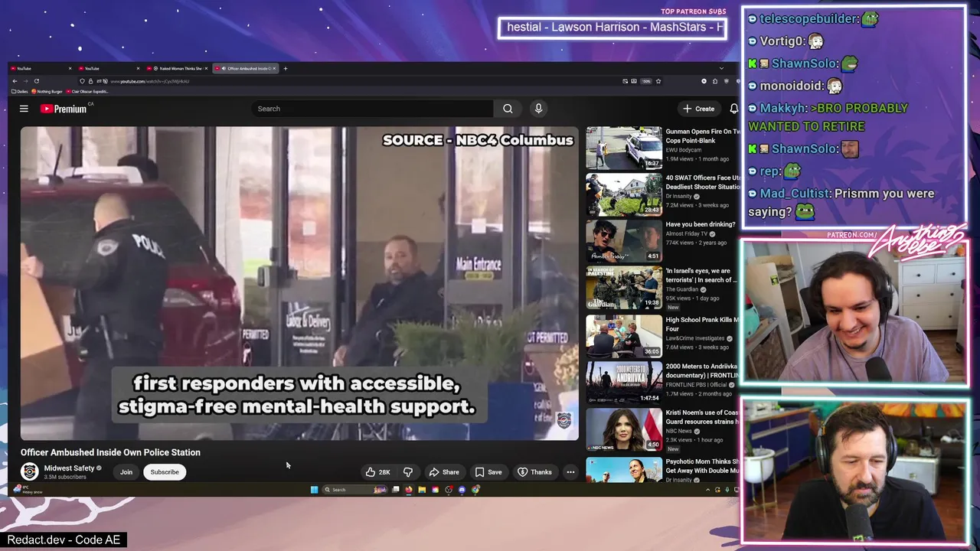Open File Explorer from the taskbar
Image resolution: width=980 pixels, height=551 pixels.
pyautogui.click(x=422, y=490)
